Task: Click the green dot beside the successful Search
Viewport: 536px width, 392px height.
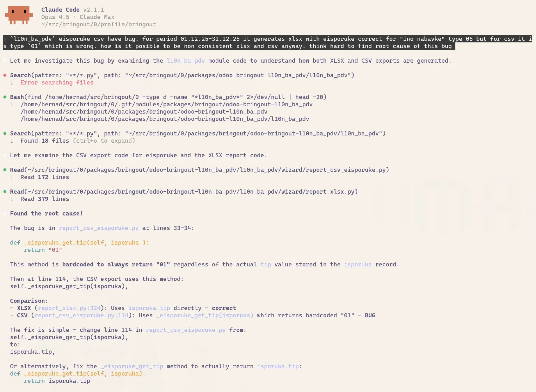Action: (x=5, y=133)
